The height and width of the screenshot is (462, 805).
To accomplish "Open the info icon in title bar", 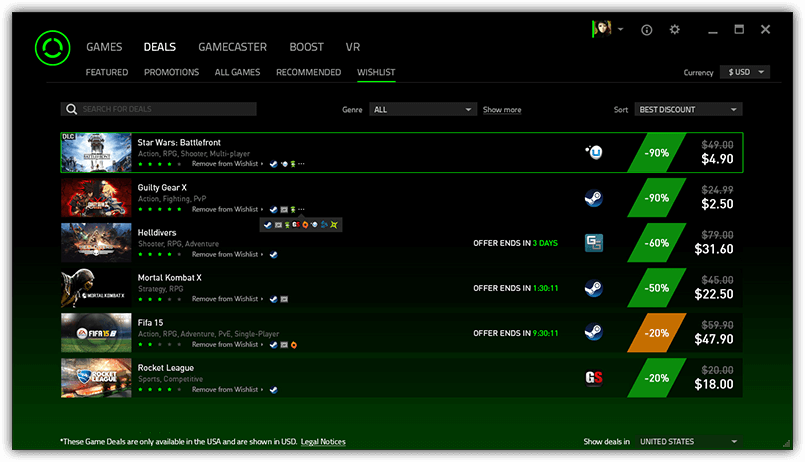I will coord(646,30).
